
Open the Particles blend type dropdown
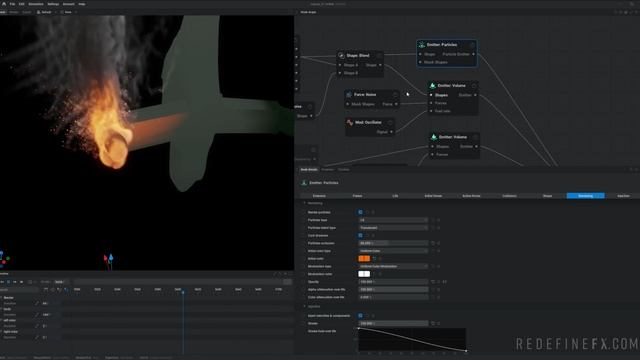(x=393, y=228)
